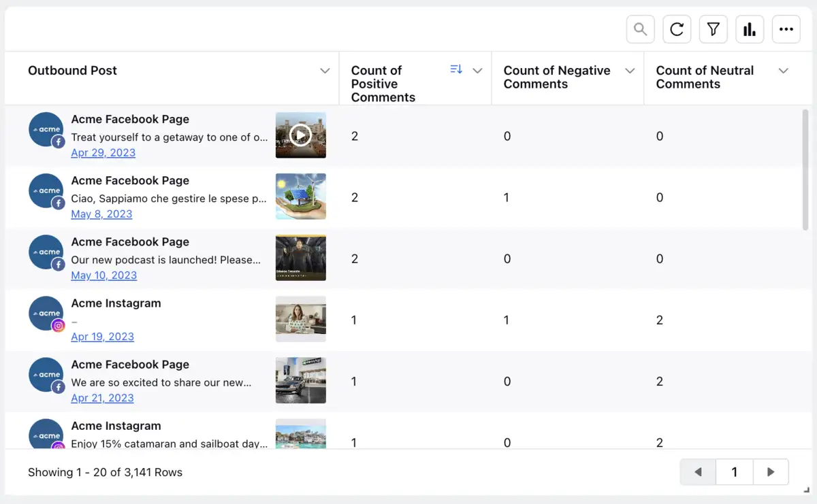Open the three-dot more options menu

pyautogui.click(x=786, y=29)
